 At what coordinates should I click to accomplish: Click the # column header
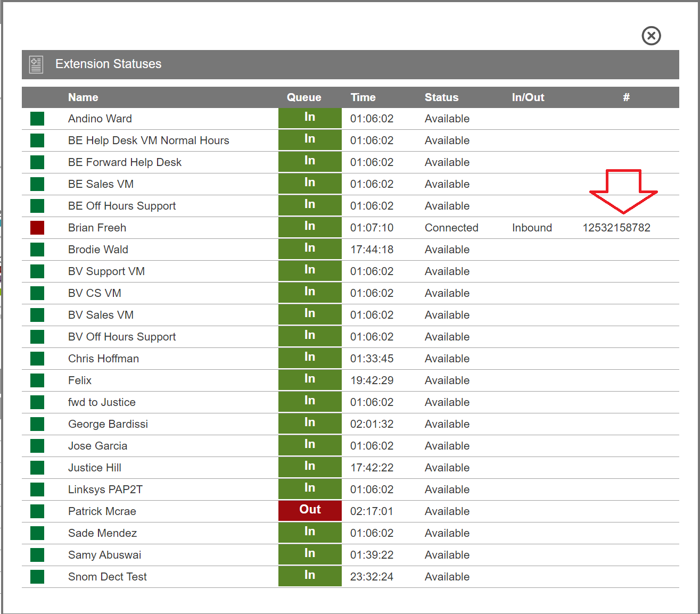[x=627, y=97]
